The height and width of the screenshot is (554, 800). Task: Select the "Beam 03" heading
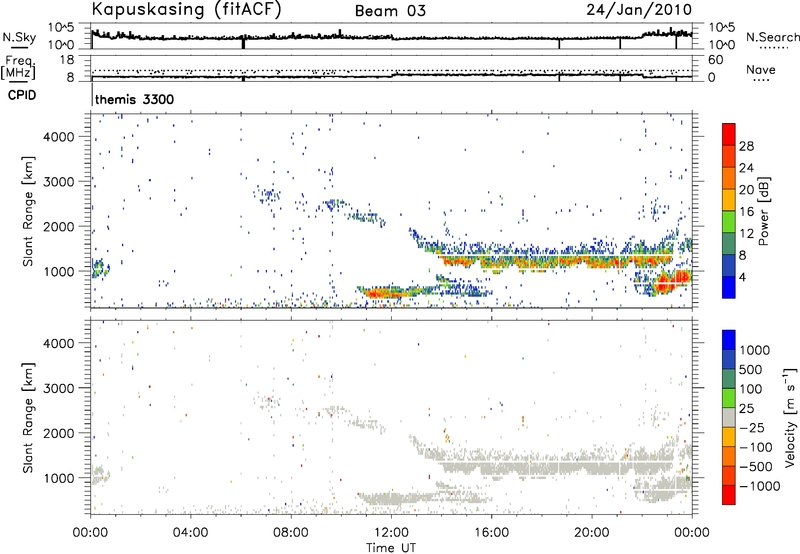coord(390,11)
